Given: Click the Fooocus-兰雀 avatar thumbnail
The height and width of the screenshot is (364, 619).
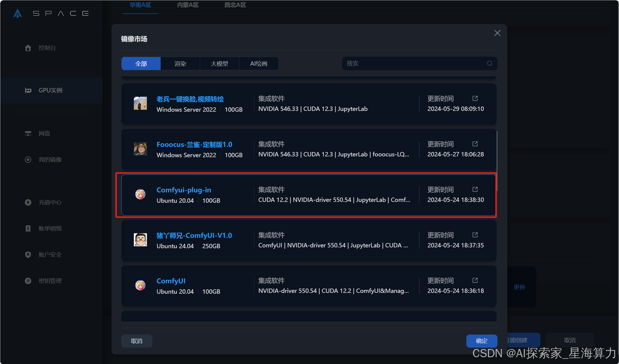Looking at the screenshot, I should coord(140,149).
